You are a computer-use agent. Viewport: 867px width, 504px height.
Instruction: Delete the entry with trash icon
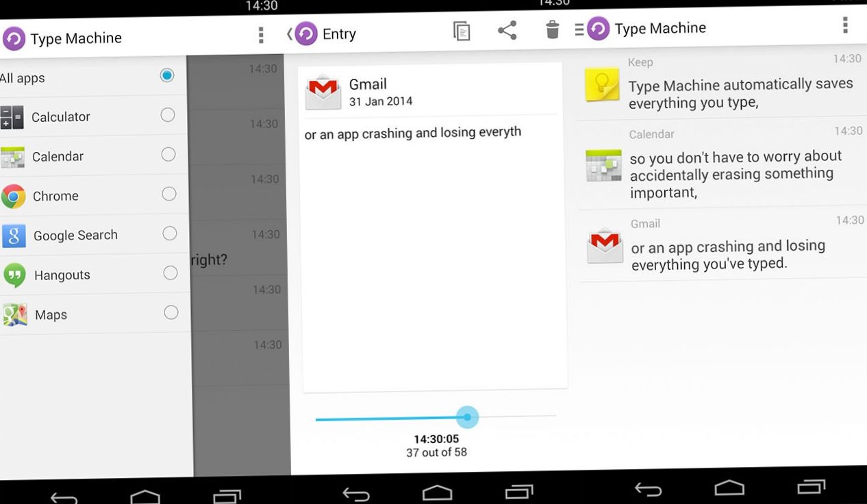click(x=552, y=29)
